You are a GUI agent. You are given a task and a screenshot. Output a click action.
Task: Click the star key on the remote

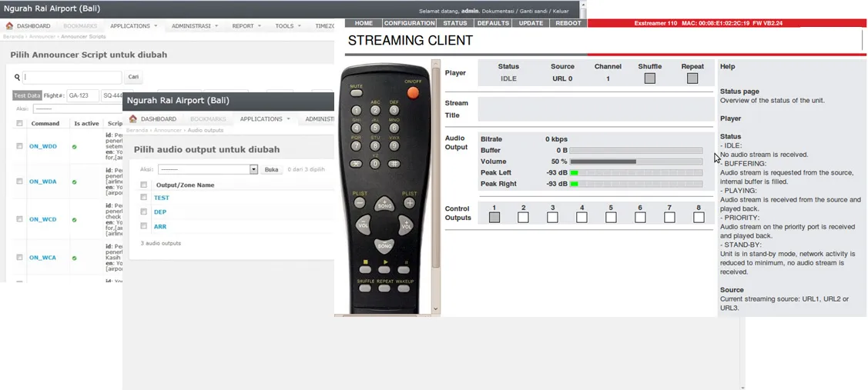click(x=356, y=164)
